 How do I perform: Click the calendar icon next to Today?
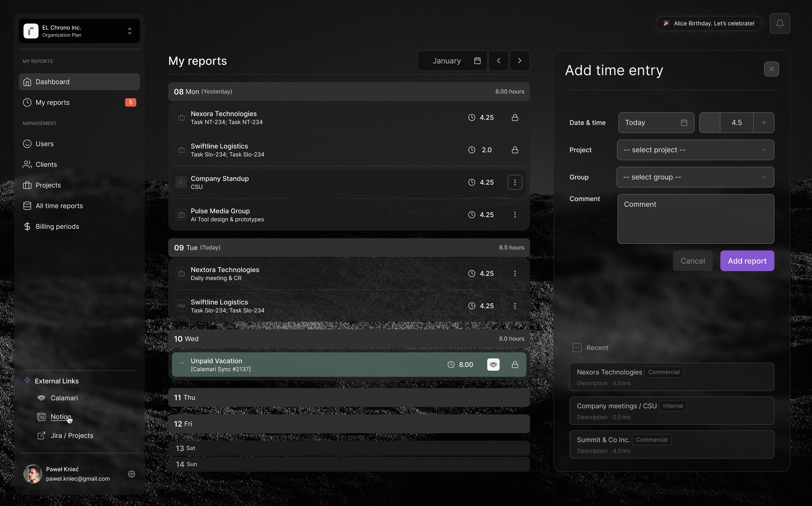pos(684,122)
